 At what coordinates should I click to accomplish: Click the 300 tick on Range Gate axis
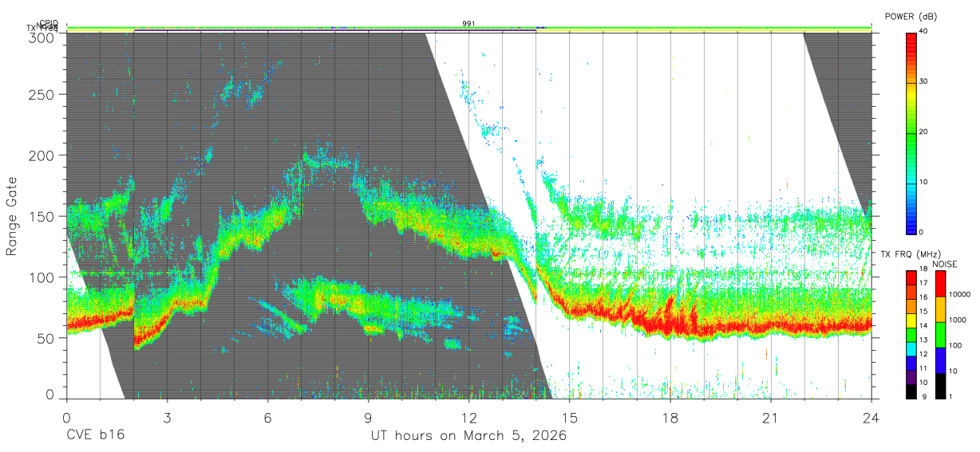coord(43,37)
